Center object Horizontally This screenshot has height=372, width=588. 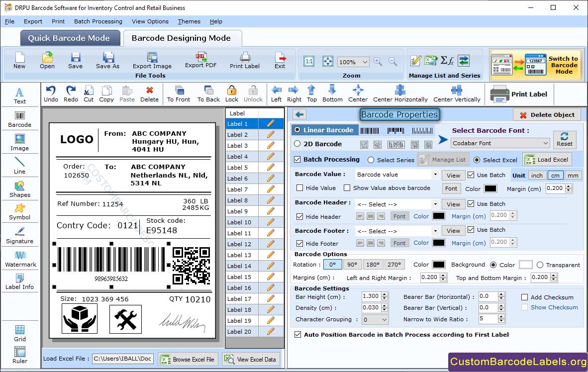tap(400, 94)
